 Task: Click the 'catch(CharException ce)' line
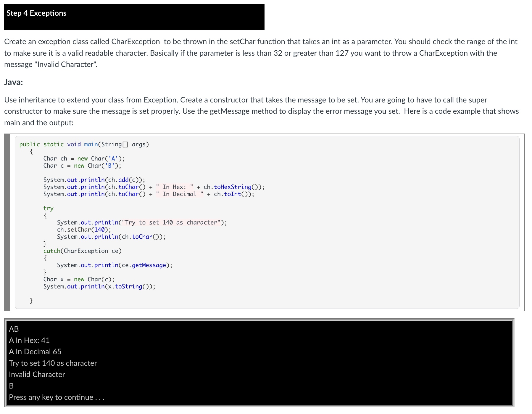(x=83, y=251)
